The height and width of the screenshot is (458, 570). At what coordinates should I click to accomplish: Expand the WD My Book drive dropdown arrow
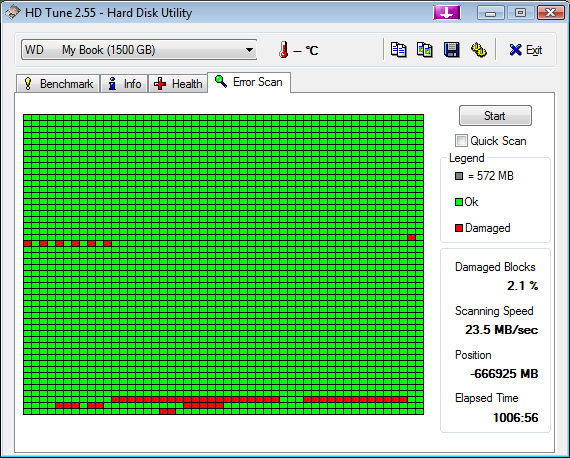[249, 50]
